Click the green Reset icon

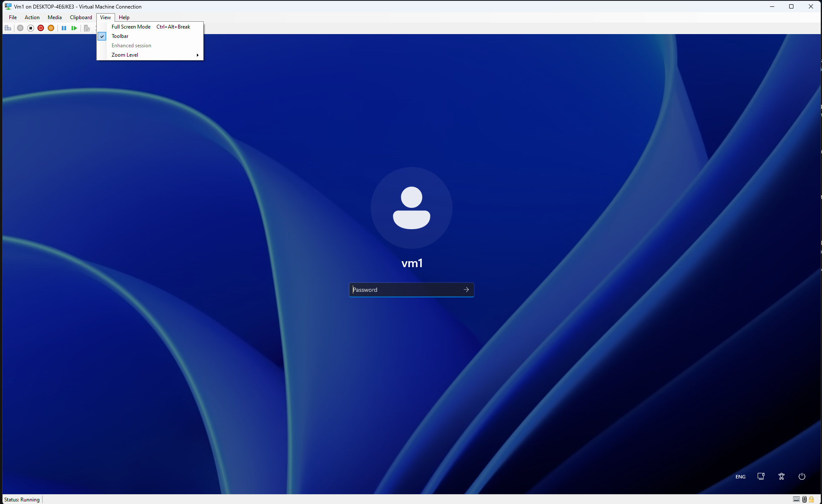click(x=74, y=28)
